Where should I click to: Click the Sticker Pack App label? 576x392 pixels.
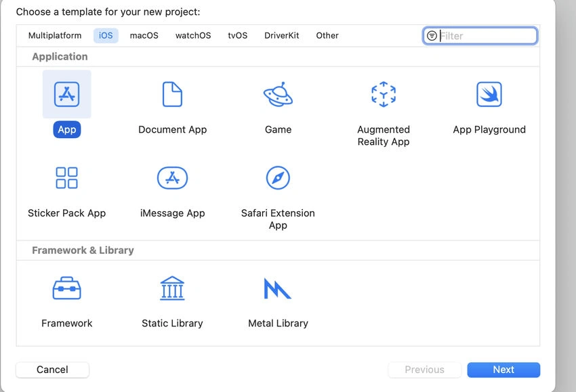click(x=67, y=213)
